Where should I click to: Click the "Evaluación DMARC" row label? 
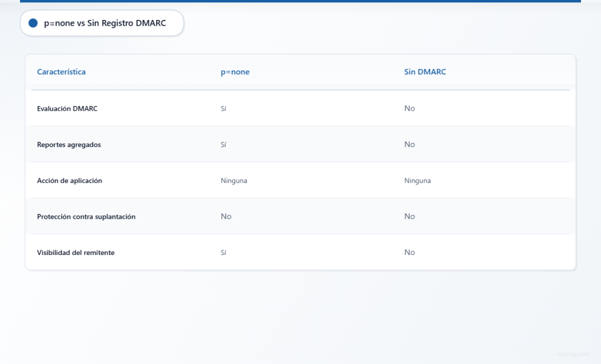tap(67, 108)
